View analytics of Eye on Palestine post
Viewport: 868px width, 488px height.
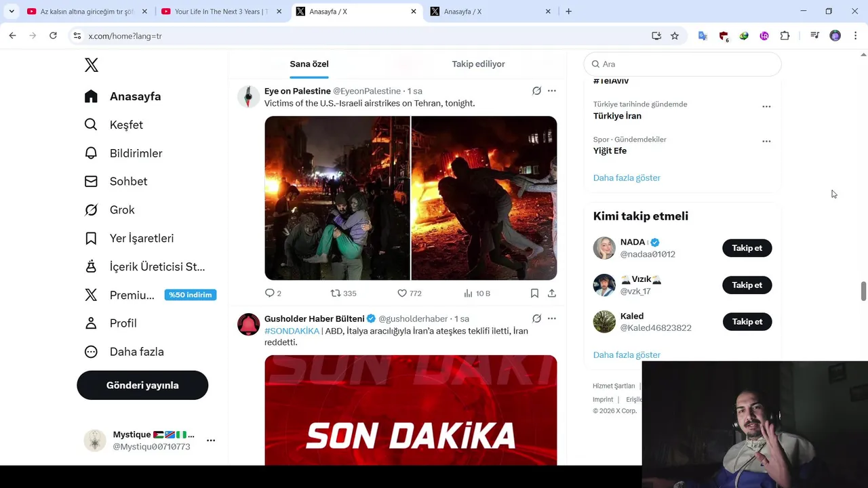pos(477,293)
